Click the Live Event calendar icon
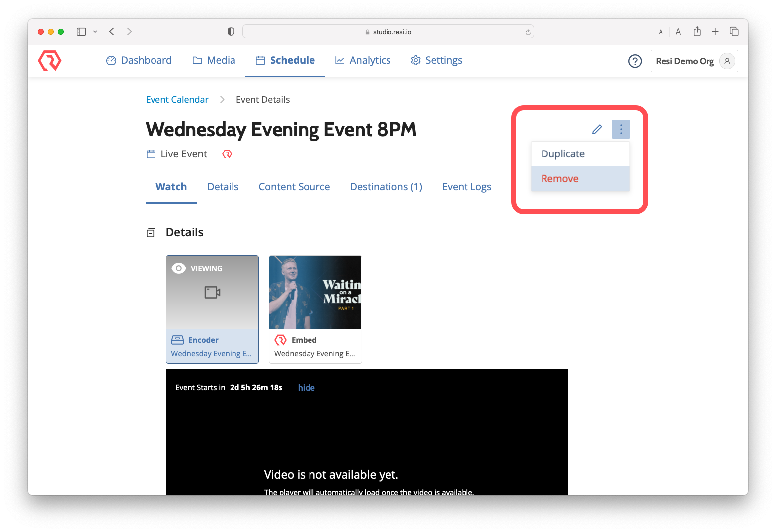This screenshot has width=776, height=532. [151, 154]
